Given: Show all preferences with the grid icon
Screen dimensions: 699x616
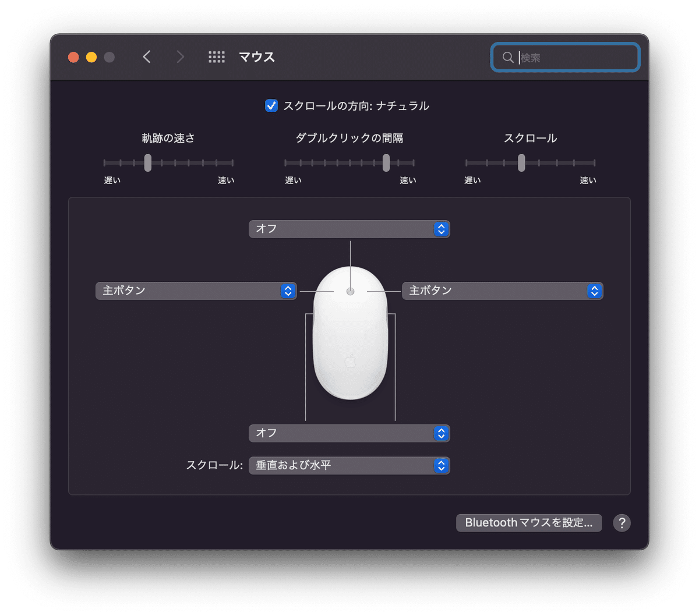Looking at the screenshot, I should click(217, 57).
